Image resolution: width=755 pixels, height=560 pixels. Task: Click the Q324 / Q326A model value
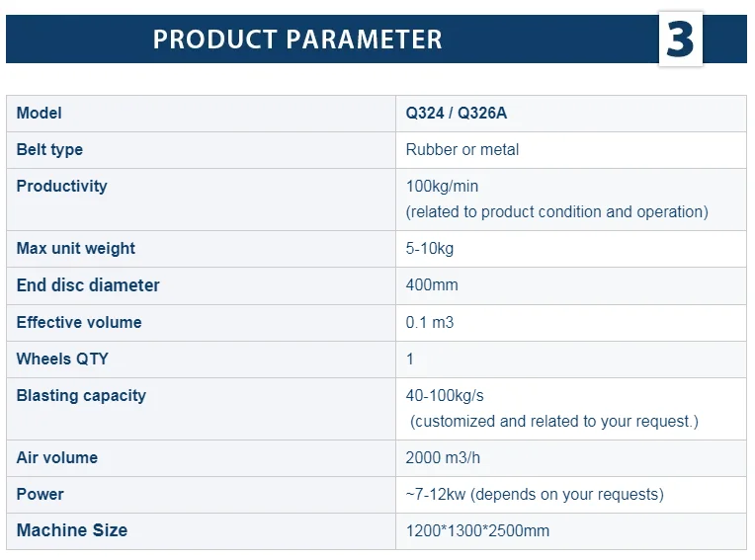(456, 114)
